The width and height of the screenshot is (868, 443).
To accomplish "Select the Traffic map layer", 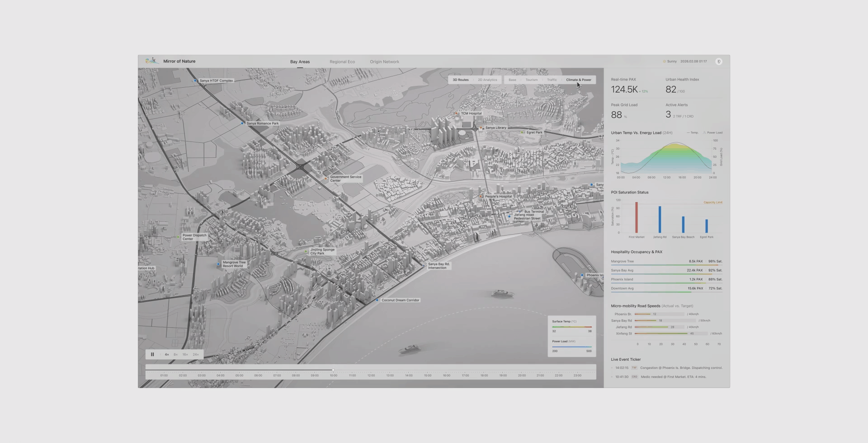I will pos(552,80).
